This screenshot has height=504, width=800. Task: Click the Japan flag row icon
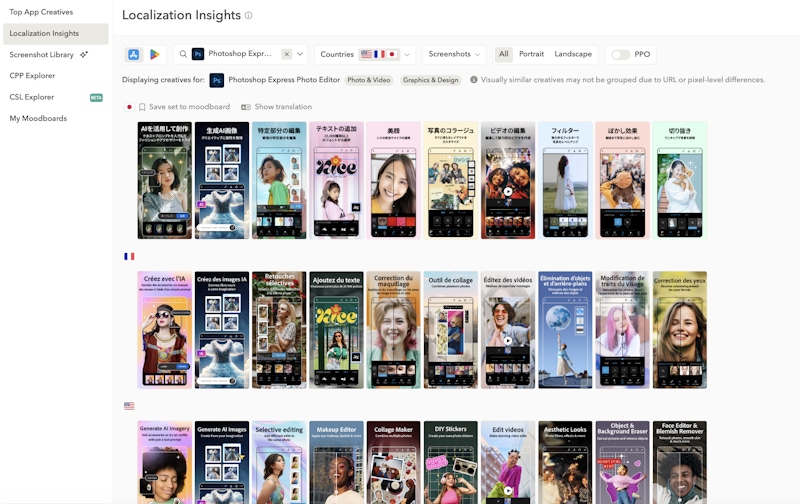pos(129,107)
